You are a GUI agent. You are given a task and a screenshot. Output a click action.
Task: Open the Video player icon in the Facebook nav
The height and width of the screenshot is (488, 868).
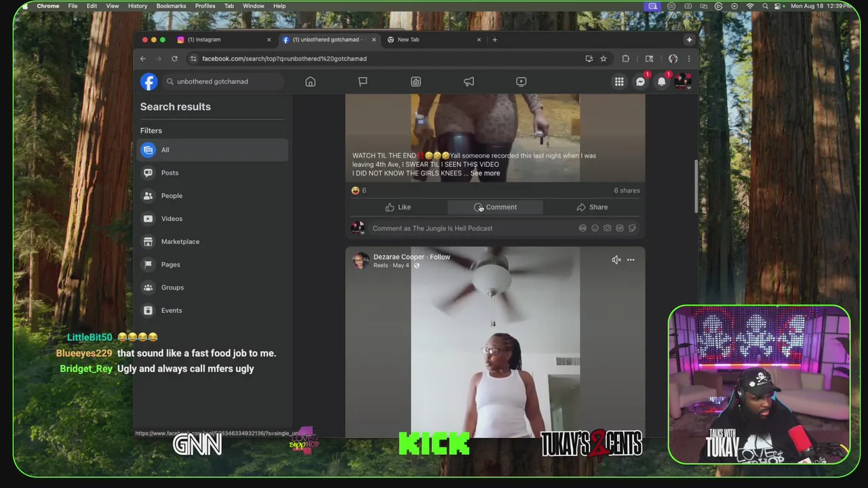521,82
